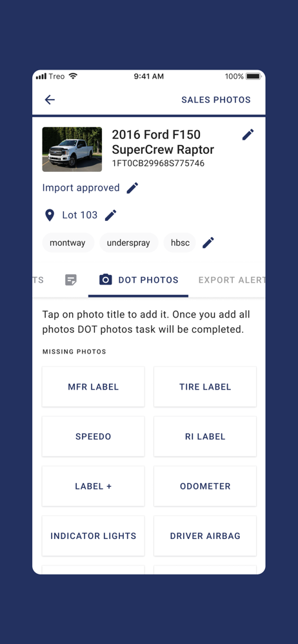Add the DRIVER AIRBAG photo

point(205,536)
